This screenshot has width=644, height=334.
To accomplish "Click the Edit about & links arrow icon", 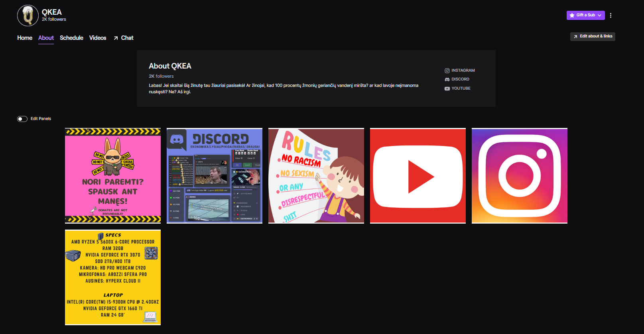I will coord(575,37).
